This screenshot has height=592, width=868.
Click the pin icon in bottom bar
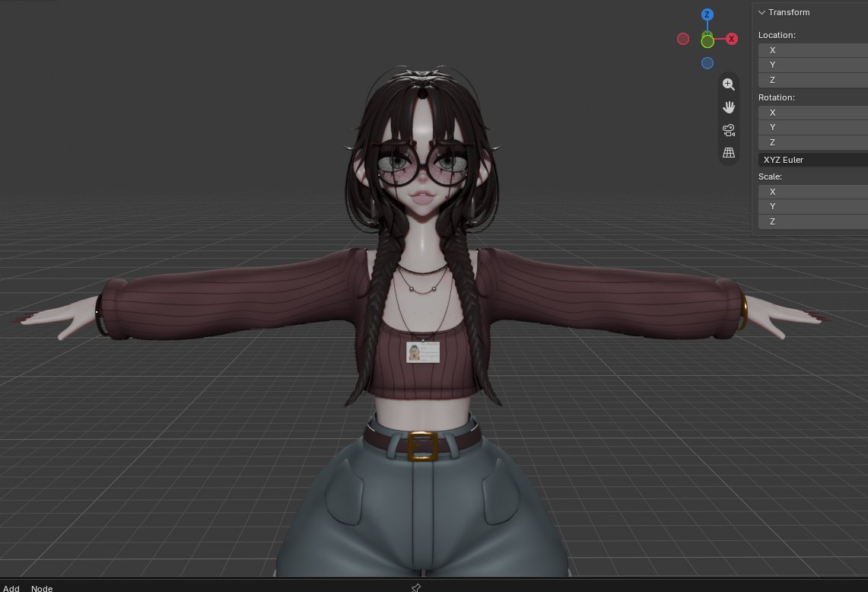pos(416,587)
